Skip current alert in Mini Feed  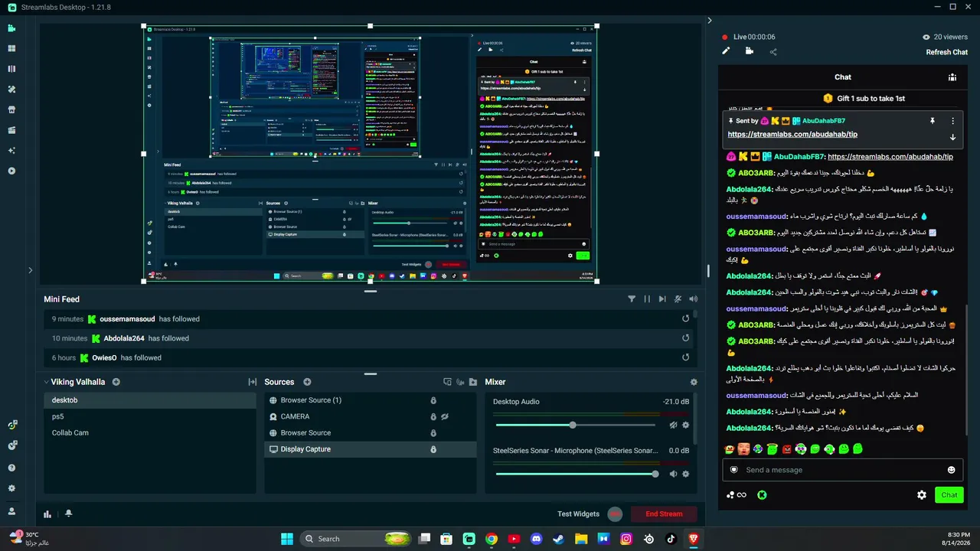pos(662,299)
